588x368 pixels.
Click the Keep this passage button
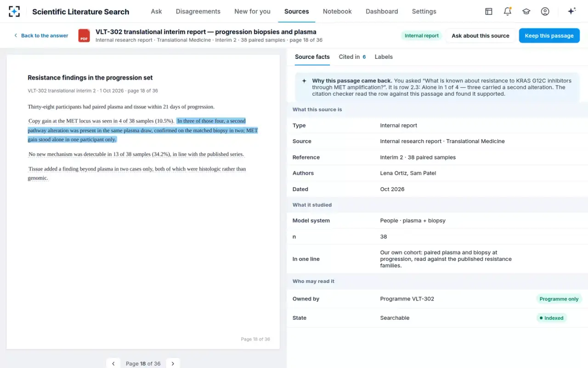(x=549, y=35)
